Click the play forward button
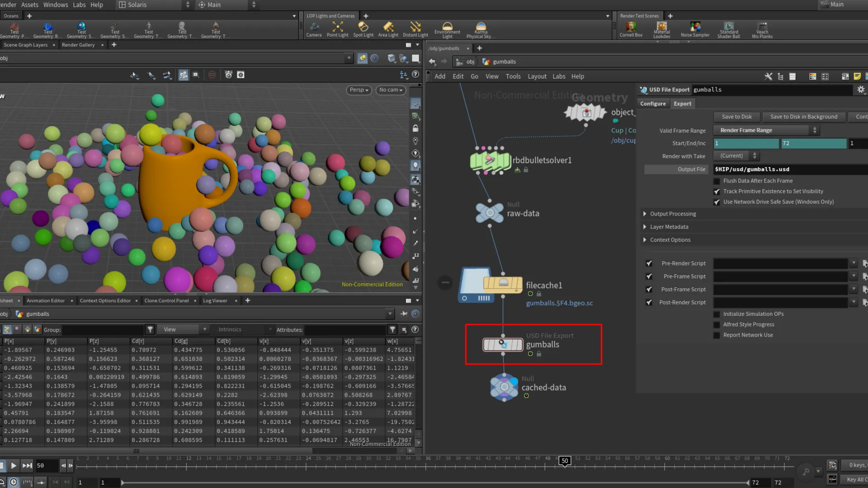This screenshot has height=488, width=868. pyautogui.click(x=14, y=465)
